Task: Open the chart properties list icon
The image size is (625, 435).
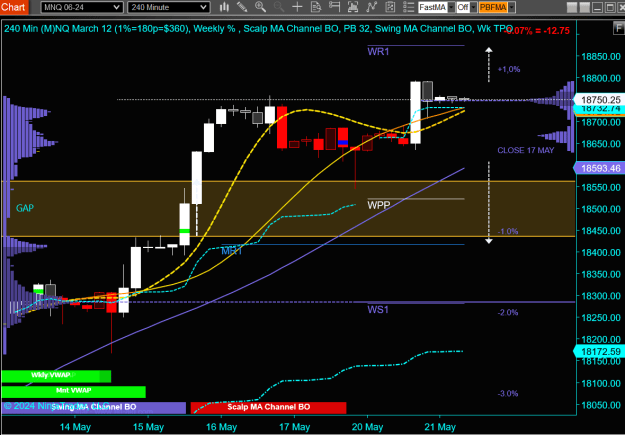Action: pos(409,7)
